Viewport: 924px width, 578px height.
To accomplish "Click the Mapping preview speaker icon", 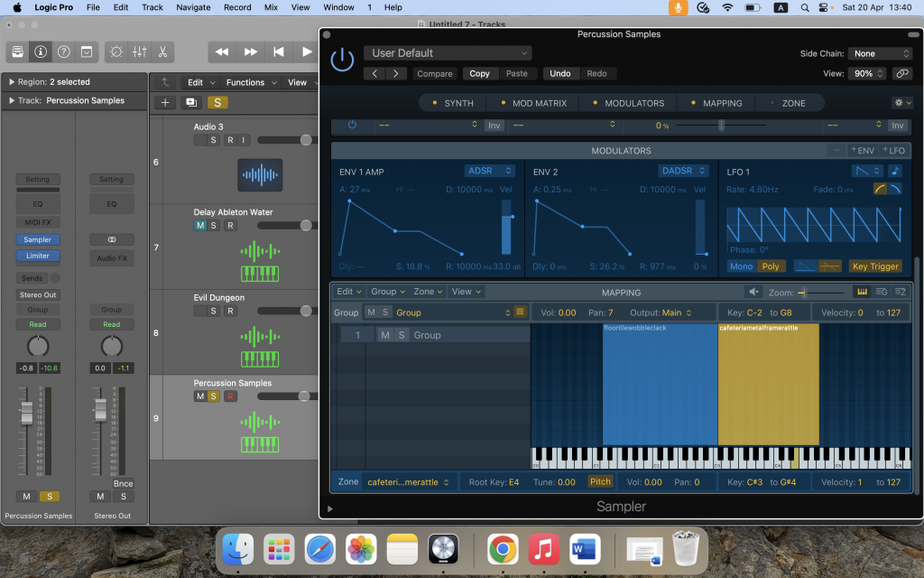I will (x=753, y=292).
